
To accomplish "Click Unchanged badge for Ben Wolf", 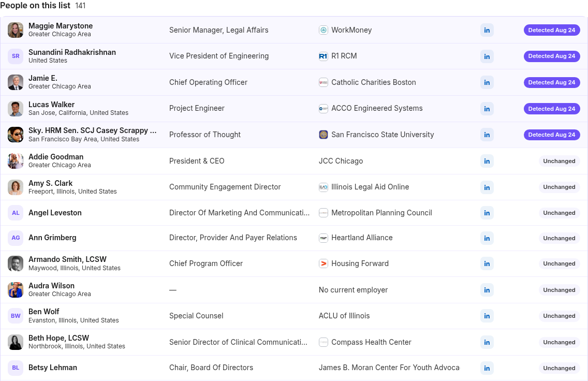I will click(x=559, y=316).
